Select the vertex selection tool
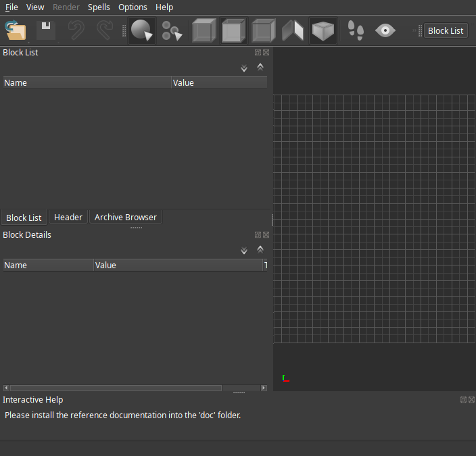The image size is (476, 456). 172,30
